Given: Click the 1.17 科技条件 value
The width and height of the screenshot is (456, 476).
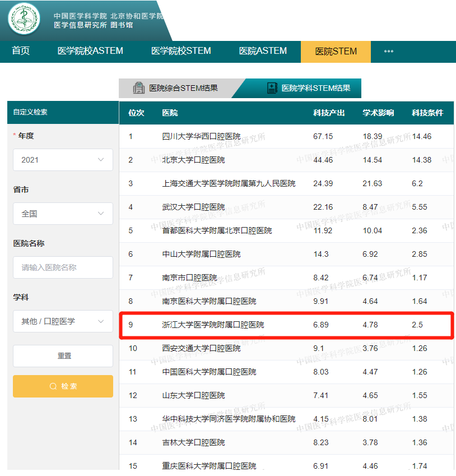Looking at the screenshot, I should coord(419,278).
